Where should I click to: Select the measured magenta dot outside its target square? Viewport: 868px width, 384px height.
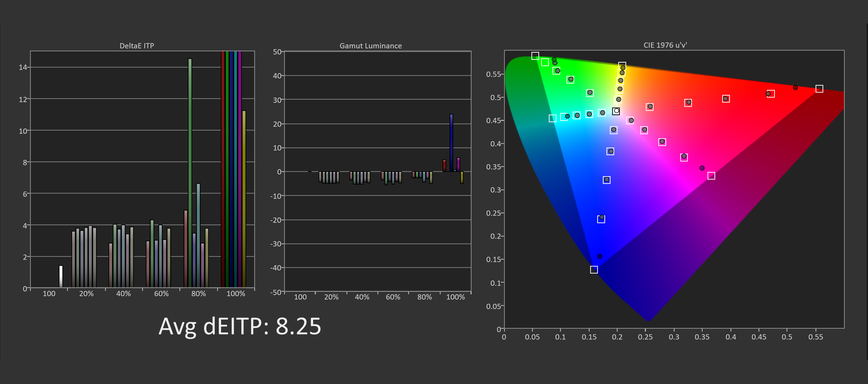pyautogui.click(x=702, y=168)
